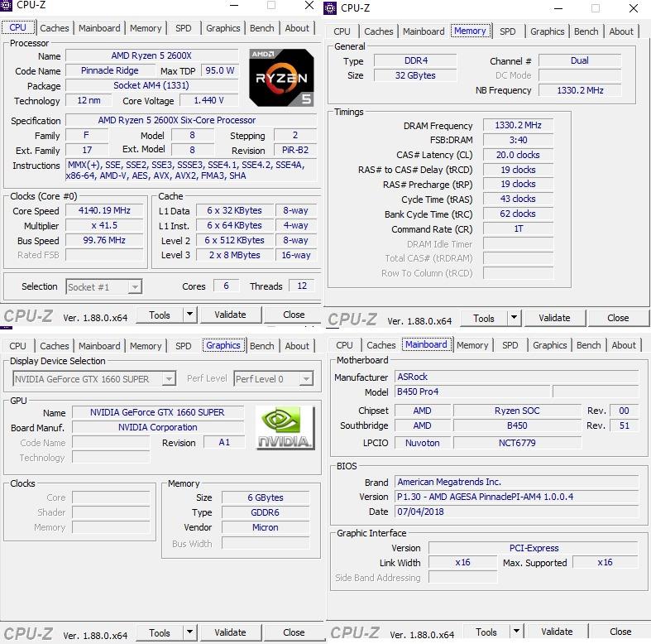The height and width of the screenshot is (644, 651).
Task: Expand Tools dropdown arrow in CPU window
Action: pyautogui.click(x=189, y=315)
